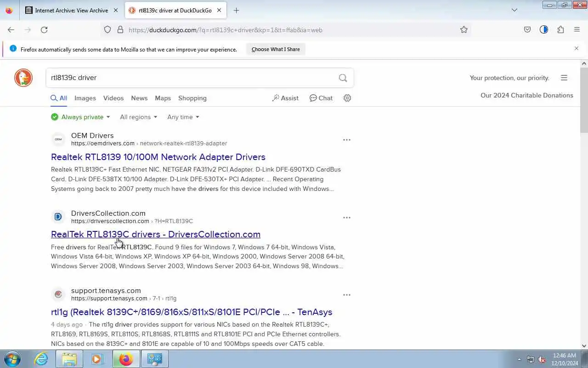Open rtl1g TenAsys result link
588x368 pixels.
[x=192, y=312]
